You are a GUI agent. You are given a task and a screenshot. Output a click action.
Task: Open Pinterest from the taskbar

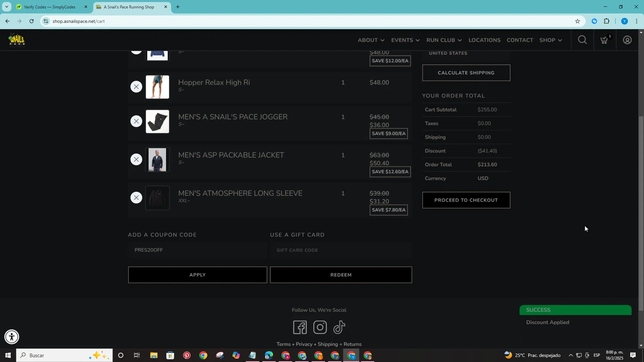click(187, 356)
